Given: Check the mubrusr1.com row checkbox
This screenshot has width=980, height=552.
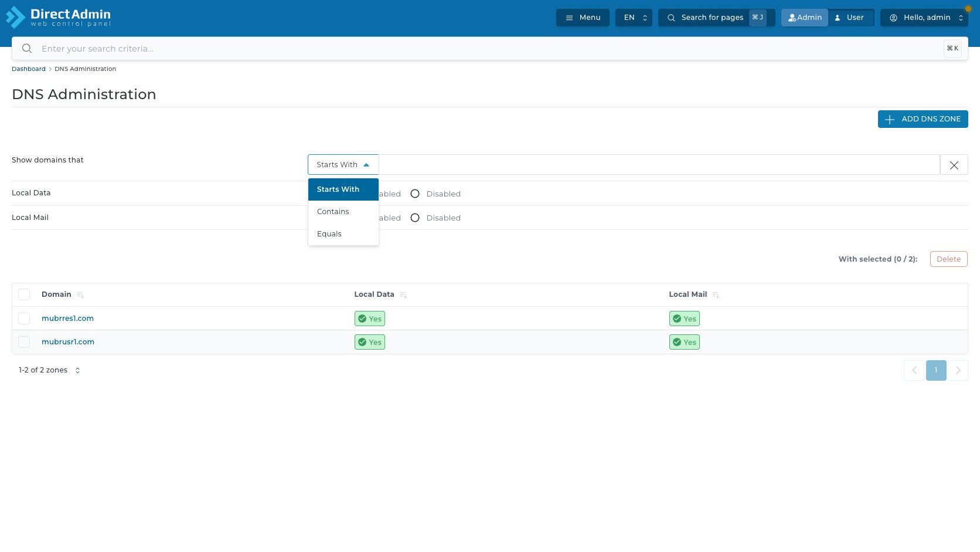Looking at the screenshot, I should click(24, 342).
